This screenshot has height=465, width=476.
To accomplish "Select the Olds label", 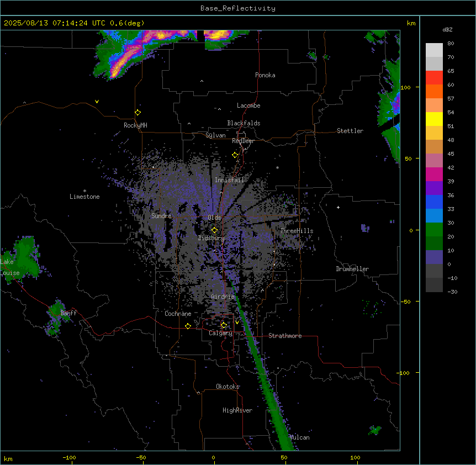I will 214,218.
